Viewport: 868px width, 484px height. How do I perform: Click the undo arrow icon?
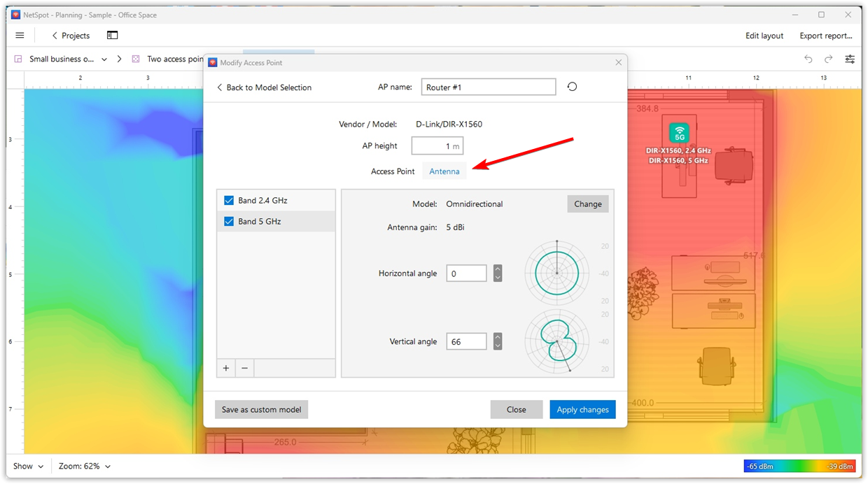pos(808,59)
